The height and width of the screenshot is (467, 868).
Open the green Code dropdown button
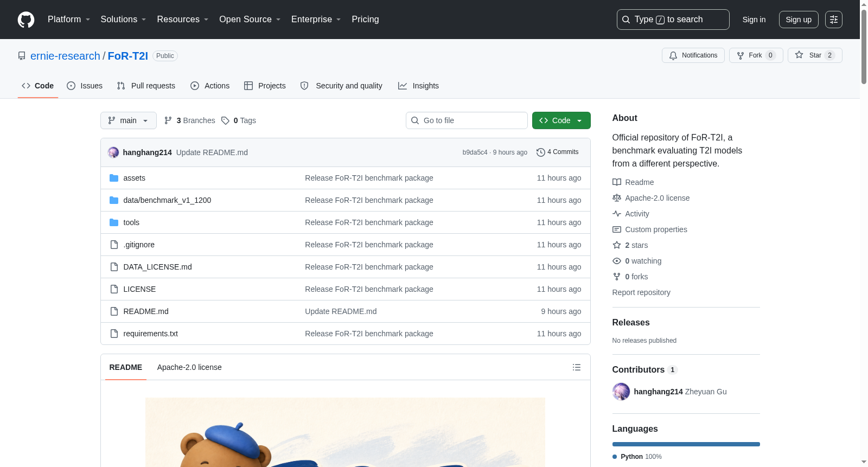click(x=561, y=120)
